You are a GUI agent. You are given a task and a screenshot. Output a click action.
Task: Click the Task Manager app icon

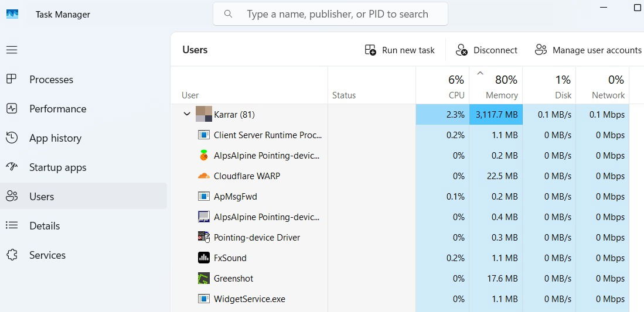12,14
